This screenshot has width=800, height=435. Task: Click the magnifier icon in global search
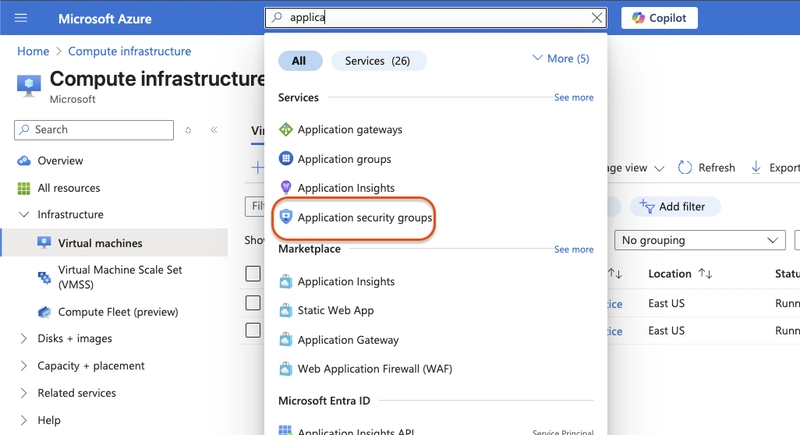coord(277,17)
